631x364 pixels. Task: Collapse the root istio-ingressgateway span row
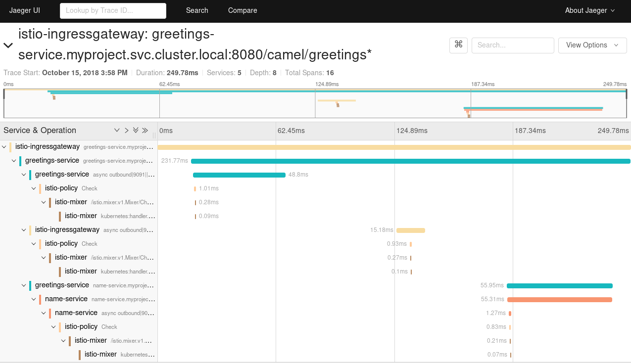coord(4,147)
